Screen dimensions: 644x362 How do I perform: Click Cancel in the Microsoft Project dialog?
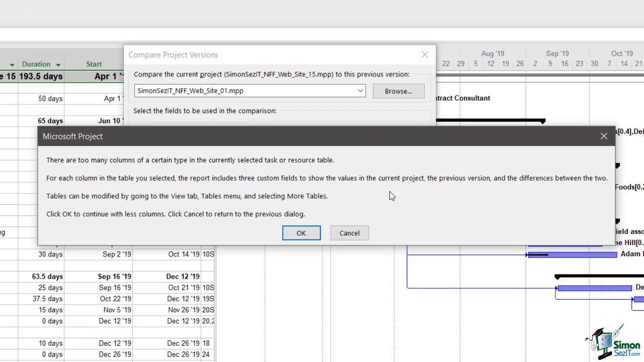click(349, 233)
